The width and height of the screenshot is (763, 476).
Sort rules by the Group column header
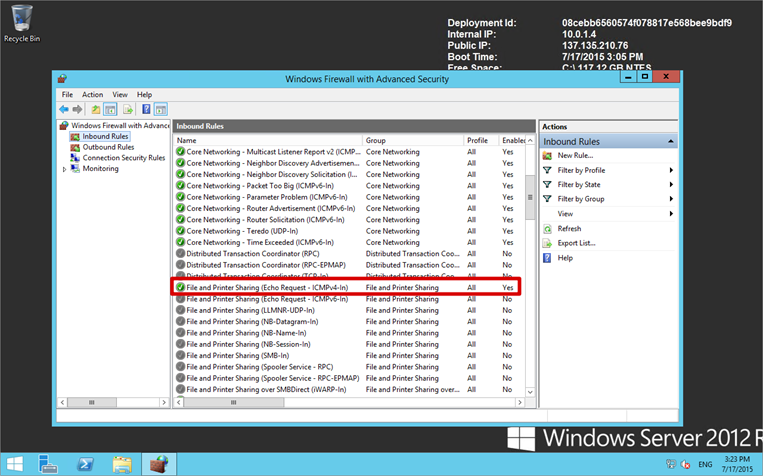point(413,140)
